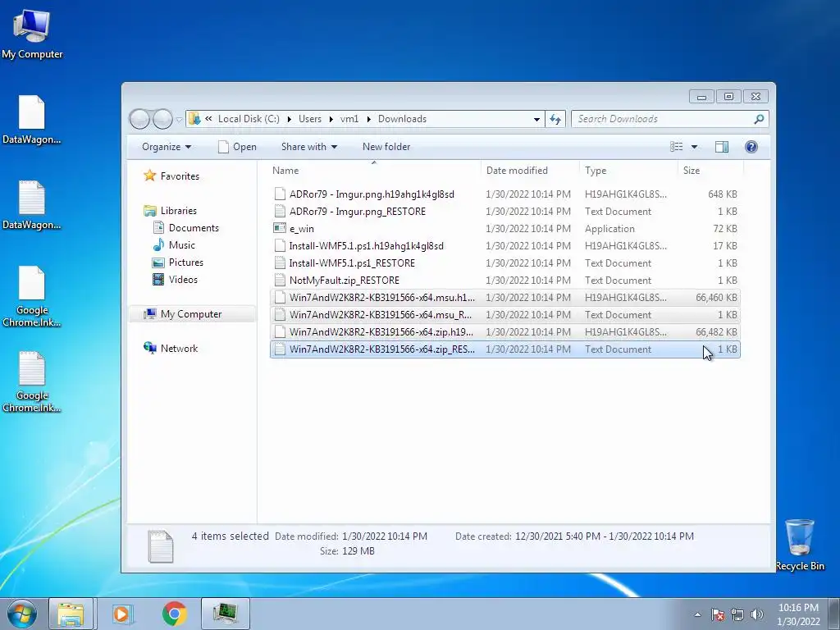Open the Share with menu

[x=309, y=147]
